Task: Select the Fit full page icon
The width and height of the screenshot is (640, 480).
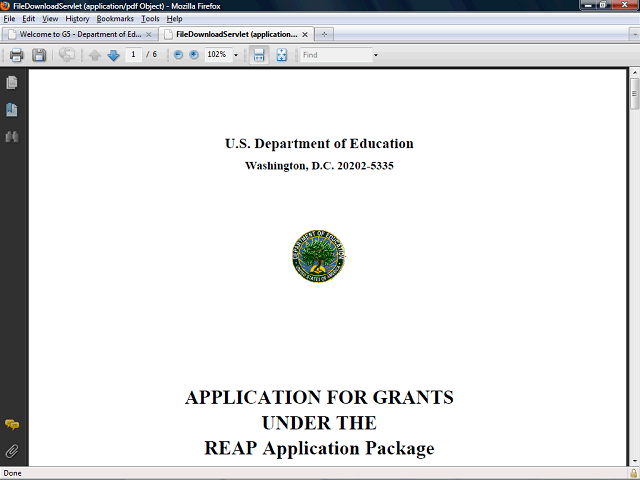Action: (282, 55)
